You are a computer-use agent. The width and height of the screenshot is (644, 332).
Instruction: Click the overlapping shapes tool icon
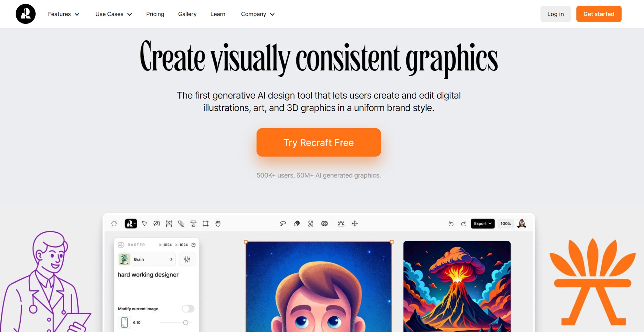coord(181,223)
